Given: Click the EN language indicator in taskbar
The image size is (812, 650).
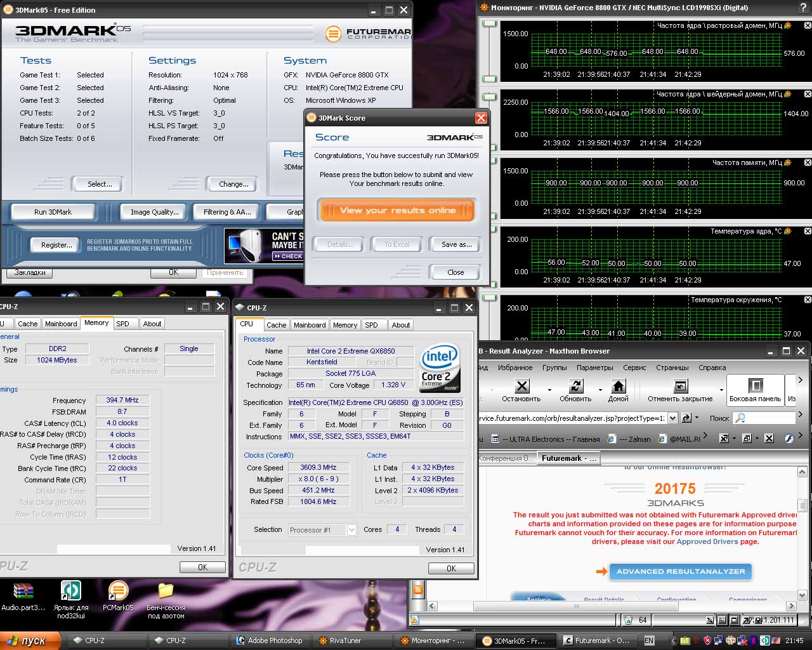Looking at the screenshot, I should 648,640.
